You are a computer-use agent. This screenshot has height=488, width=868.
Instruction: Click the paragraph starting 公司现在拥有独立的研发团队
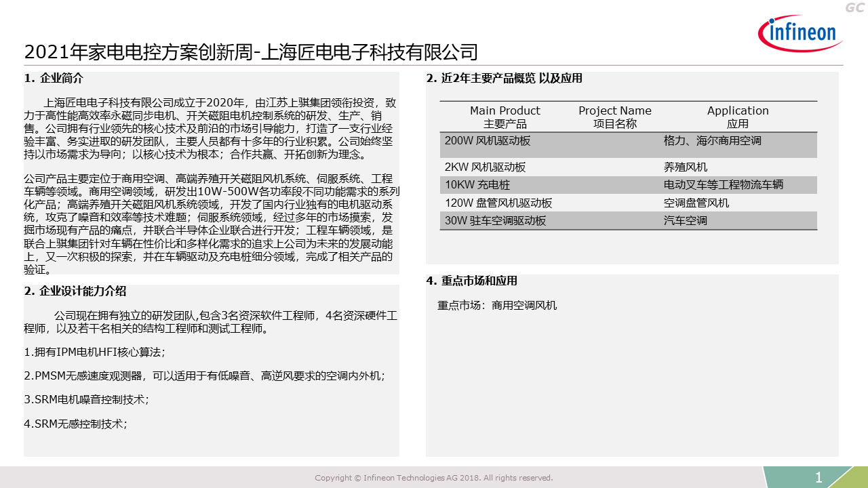(x=211, y=322)
